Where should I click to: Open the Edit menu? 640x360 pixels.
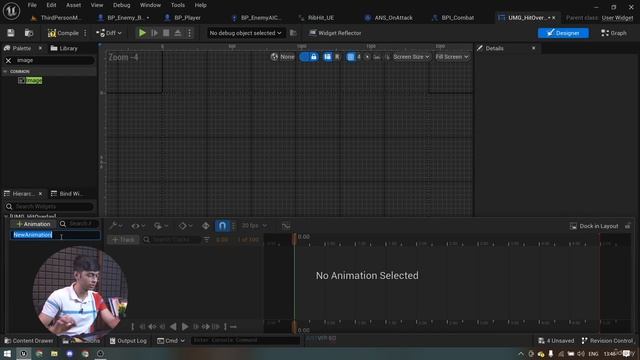(x=51, y=5)
